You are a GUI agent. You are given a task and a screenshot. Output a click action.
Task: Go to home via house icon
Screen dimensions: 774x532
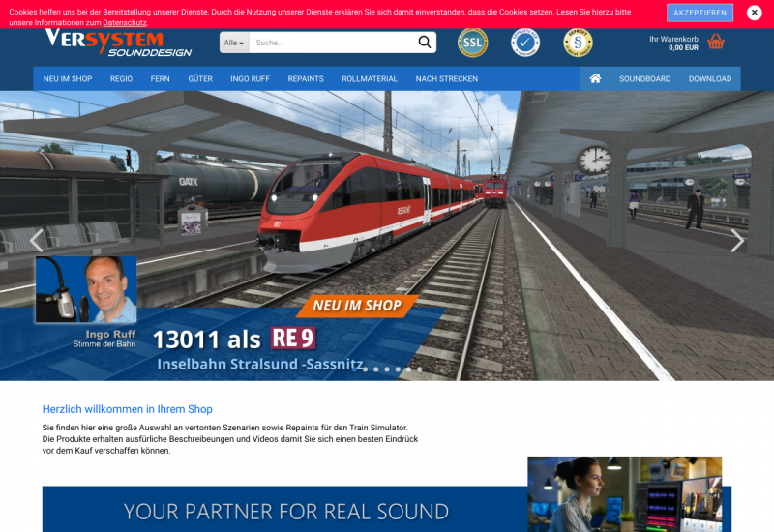(595, 78)
